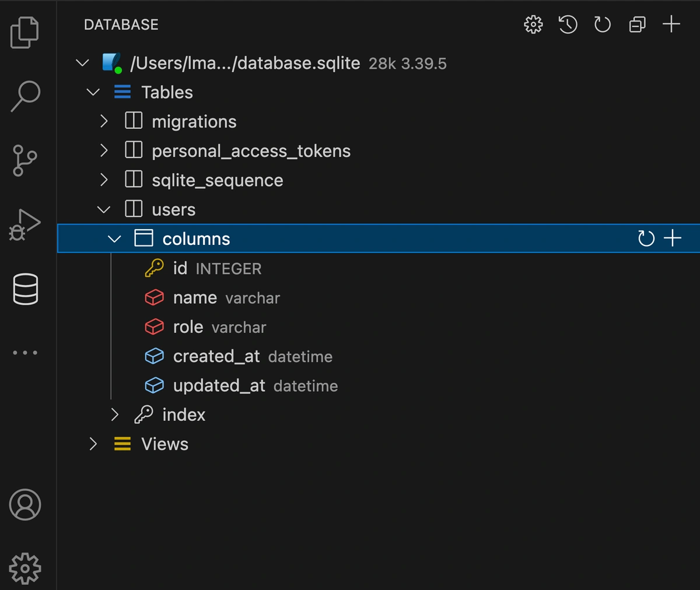Add a new database connection
The width and height of the screenshot is (700, 590).
tap(671, 24)
